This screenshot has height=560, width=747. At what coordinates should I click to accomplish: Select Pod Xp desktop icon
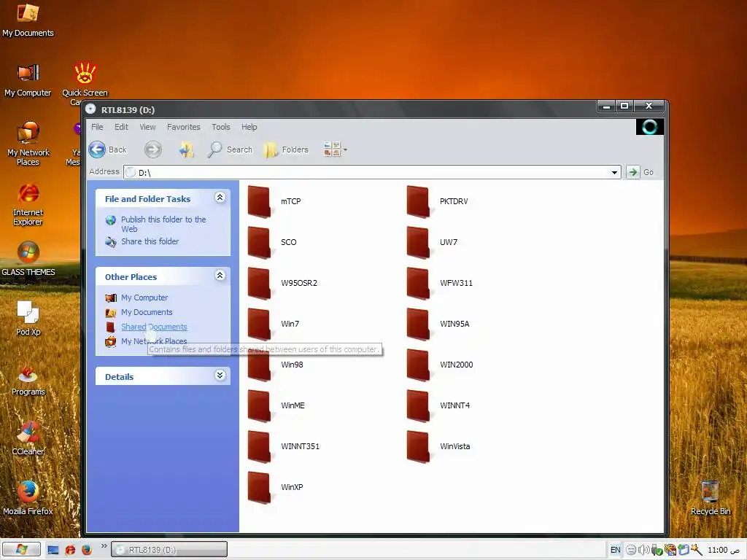tap(28, 319)
